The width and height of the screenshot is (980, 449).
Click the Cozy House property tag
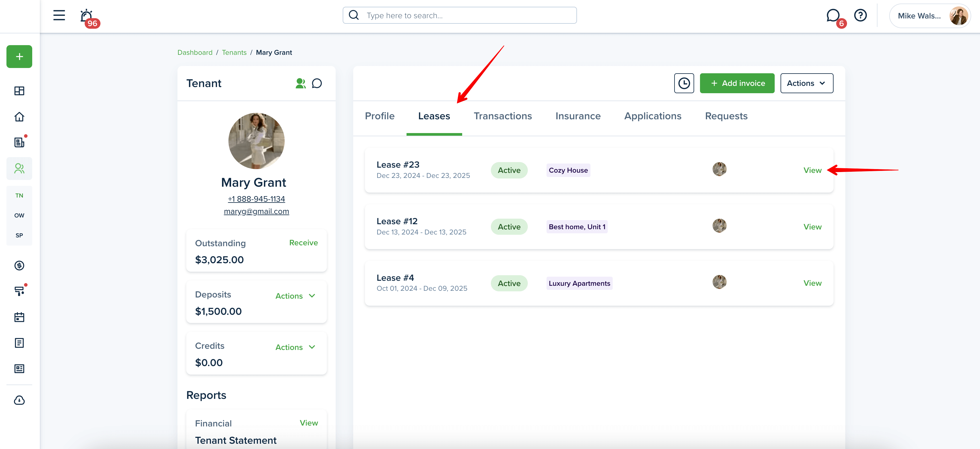point(568,170)
